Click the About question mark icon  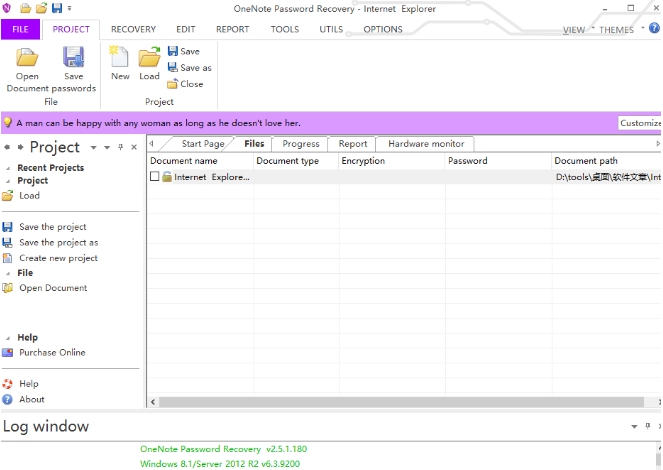click(x=7, y=399)
